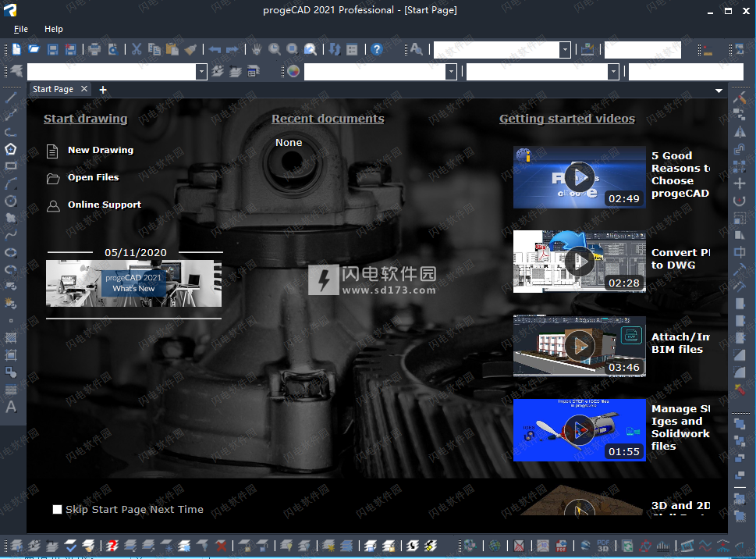The height and width of the screenshot is (559, 756).
Task: Activate the Pan hand tool
Action: tap(257, 49)
